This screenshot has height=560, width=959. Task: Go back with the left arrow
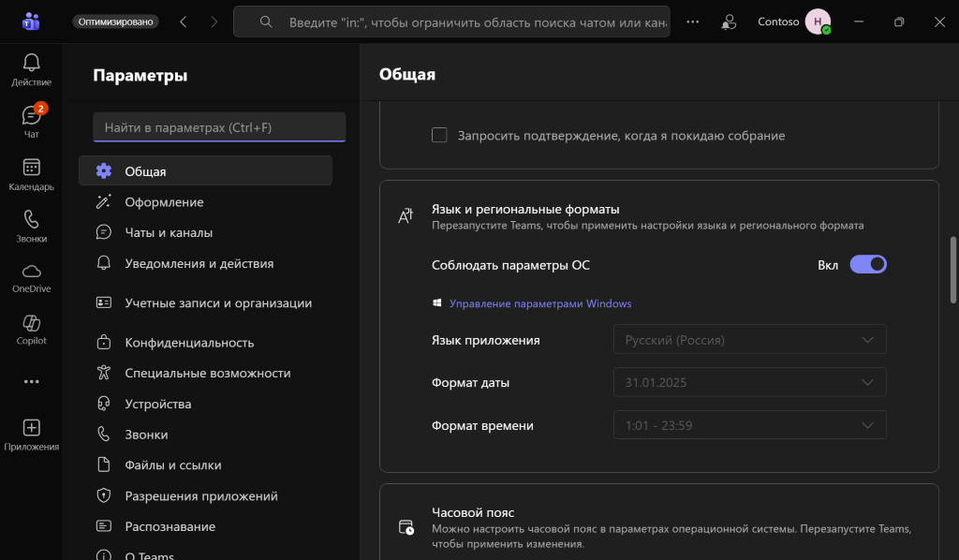tap(184, 22)
